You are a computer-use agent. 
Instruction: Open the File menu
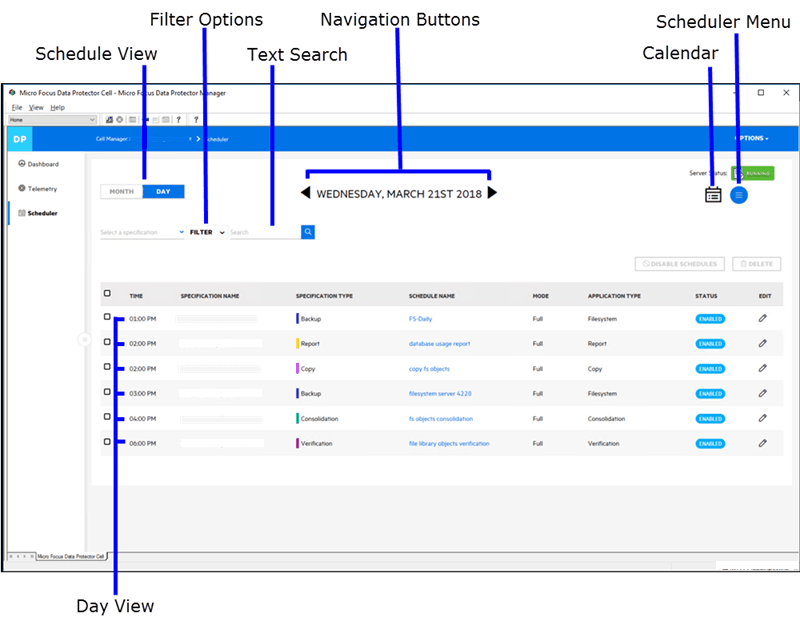pos(17,108)
